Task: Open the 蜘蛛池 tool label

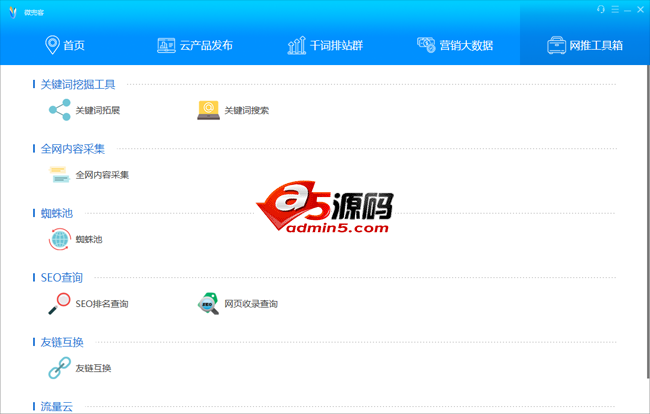Action: tap(89, 239)
